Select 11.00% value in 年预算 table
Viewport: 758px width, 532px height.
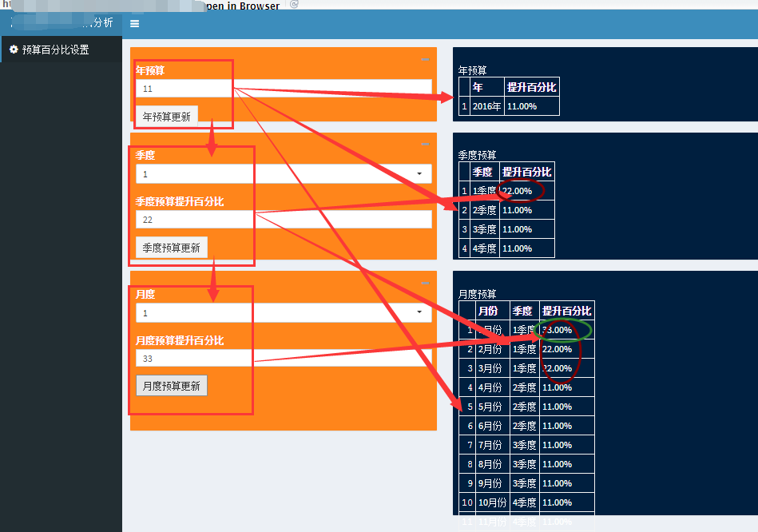[x=522, y=106]
